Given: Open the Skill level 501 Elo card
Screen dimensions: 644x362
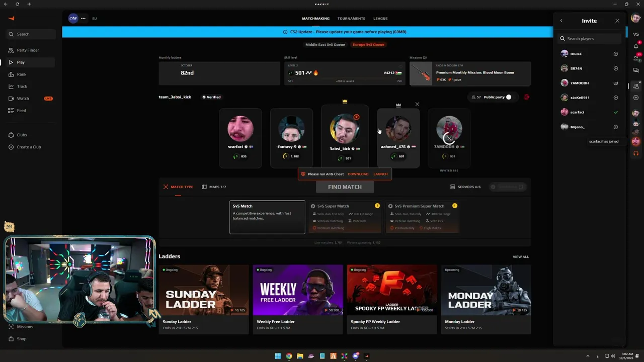Looking at the screenshot, I should pos(345,73).
